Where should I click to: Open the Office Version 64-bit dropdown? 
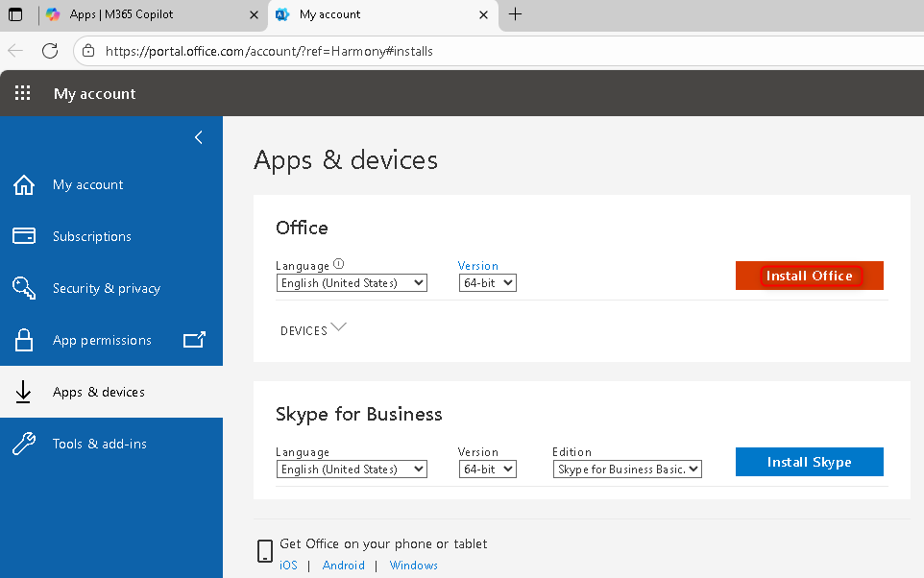pyautogui.click(x=487, y=283)
